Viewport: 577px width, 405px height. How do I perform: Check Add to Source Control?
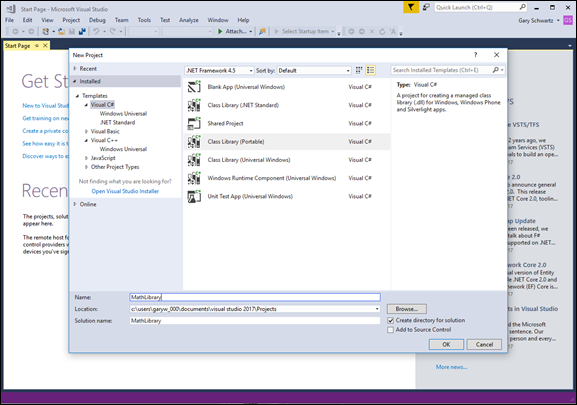coord(390,330)
